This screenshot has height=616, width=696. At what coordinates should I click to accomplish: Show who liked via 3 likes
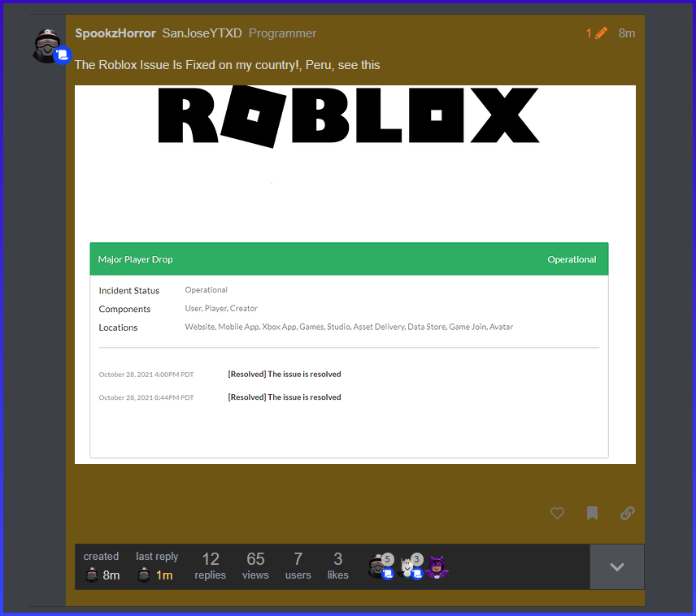pyautogui.click(x=337, y=566)
